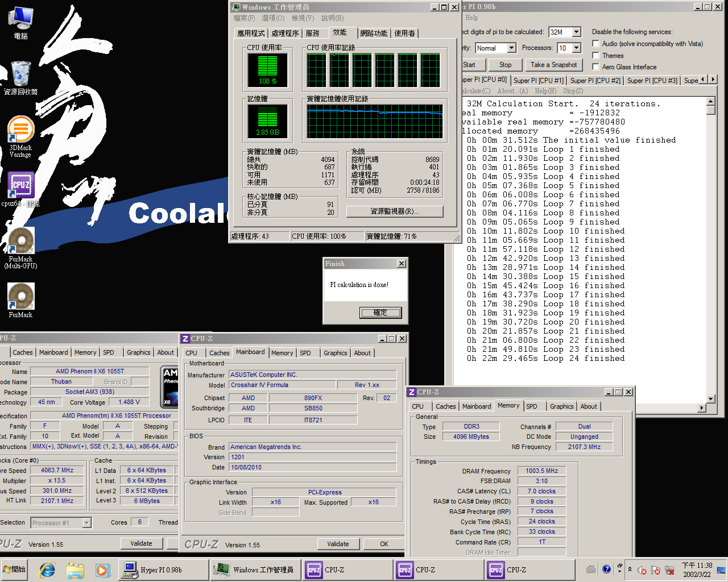Click the NB Frequency 2107.3 MHz value
Viewport: 728px width, 582px height.
click(x=584, y=447)
